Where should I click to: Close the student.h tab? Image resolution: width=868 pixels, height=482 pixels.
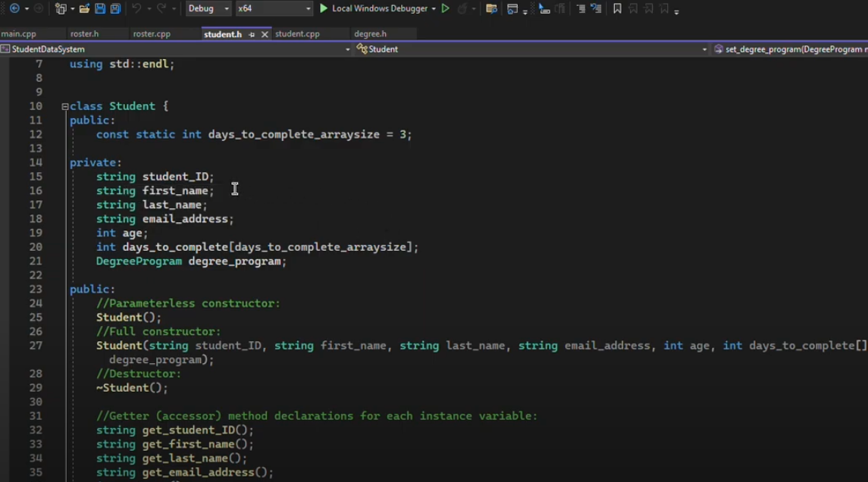(x=265, y=34)
